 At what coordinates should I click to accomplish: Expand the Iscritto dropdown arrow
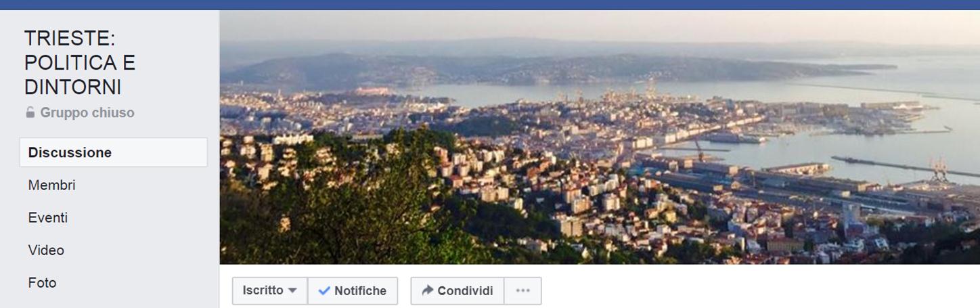click(292, 290)
